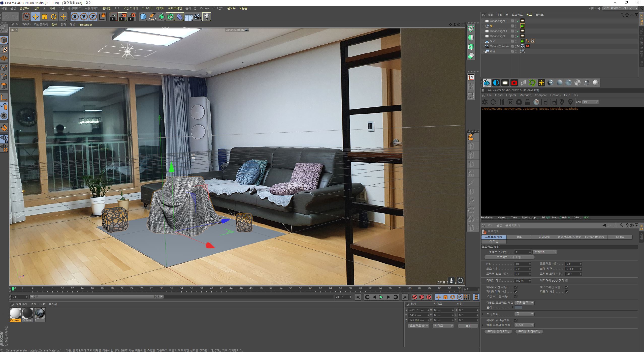Open the Light object icon
This screenshot has width=644, height=352.
click(207, 17)
